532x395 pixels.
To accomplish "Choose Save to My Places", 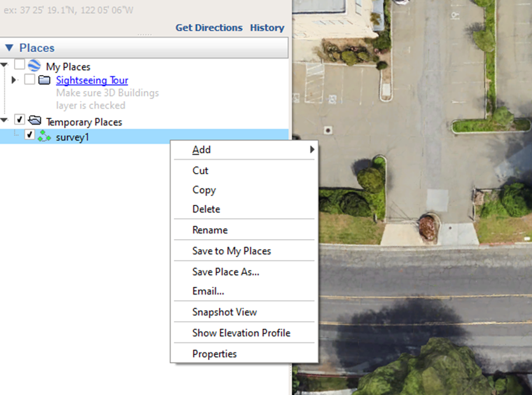I will coord(244,251).
